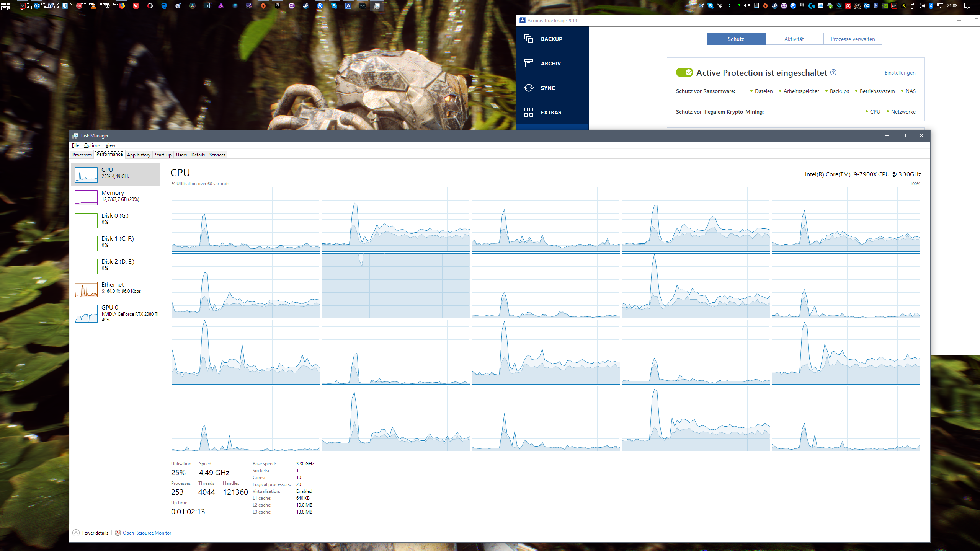Click the volume speaker tray icon
Viewport: 980px width, 551px height.
[921, 6]
